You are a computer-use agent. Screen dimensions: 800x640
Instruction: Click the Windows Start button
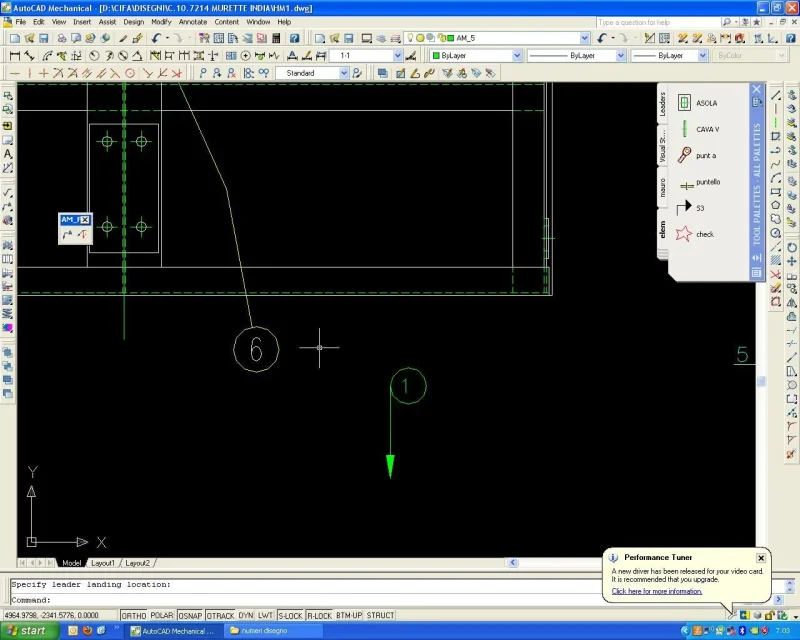[x=28, y=631]
